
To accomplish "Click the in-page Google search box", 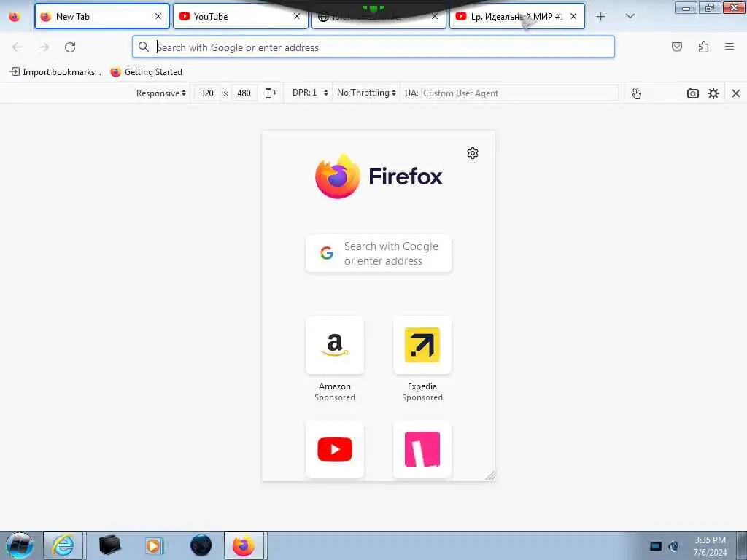I will pyautogui.click(x=379, y=253).
